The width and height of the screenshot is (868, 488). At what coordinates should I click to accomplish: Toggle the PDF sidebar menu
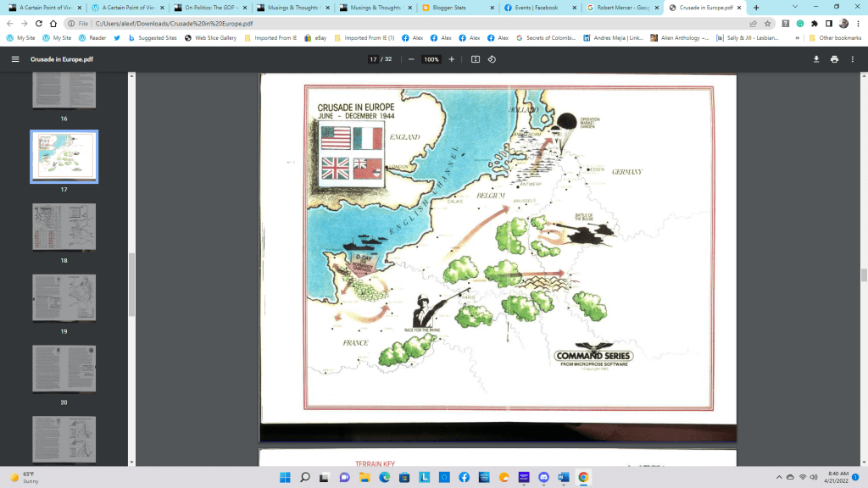click(x=15, y=59)
